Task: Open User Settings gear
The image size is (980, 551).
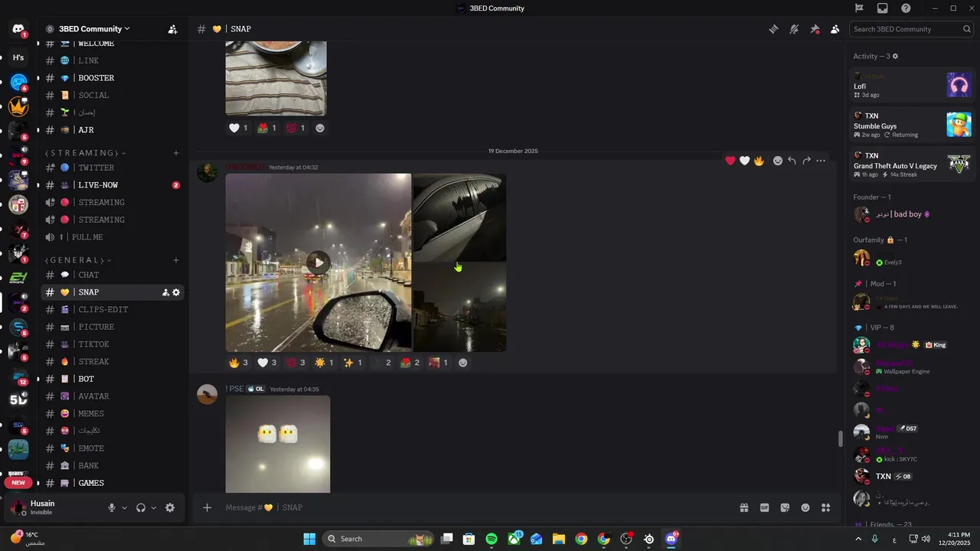Action: click(x=170, y=507)
